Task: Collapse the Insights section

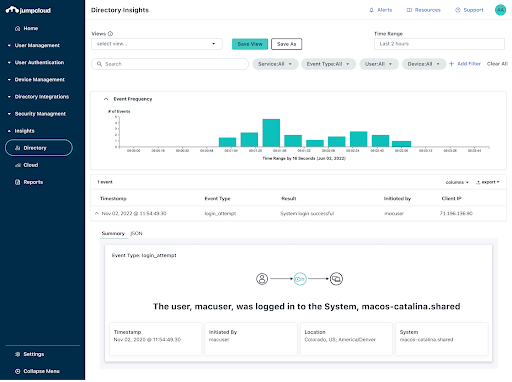Action: 21,131
